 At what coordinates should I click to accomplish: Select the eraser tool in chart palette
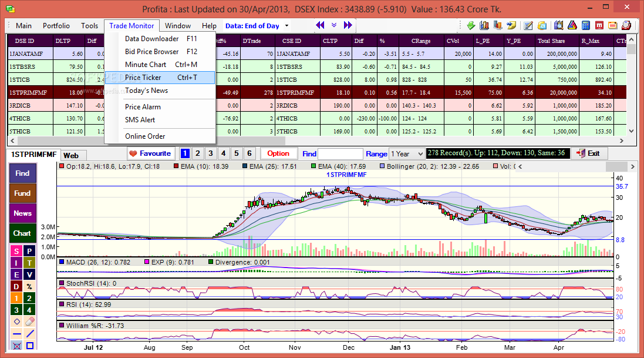coord(29,322)
